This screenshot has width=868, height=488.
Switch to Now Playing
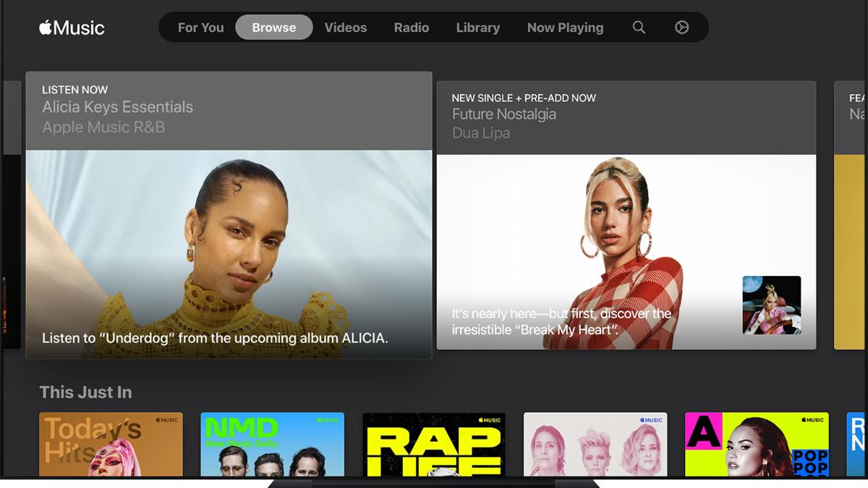(x=565, y=28)
